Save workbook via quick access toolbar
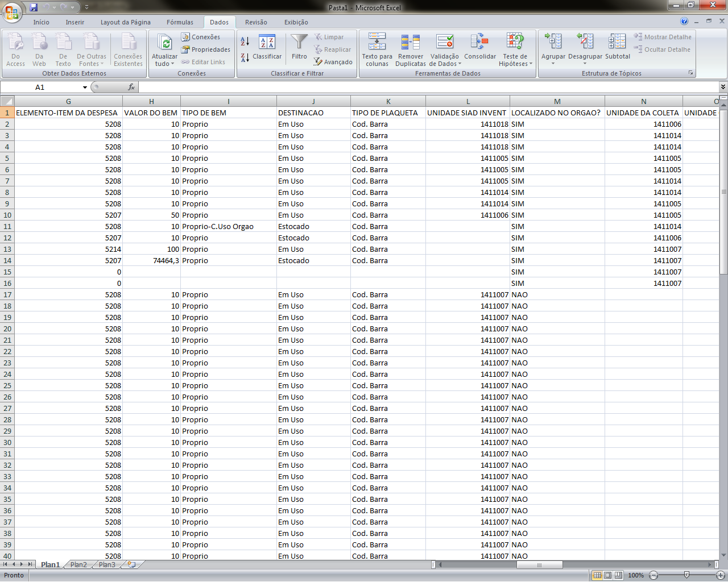728x582 pixels. point(34,7)
